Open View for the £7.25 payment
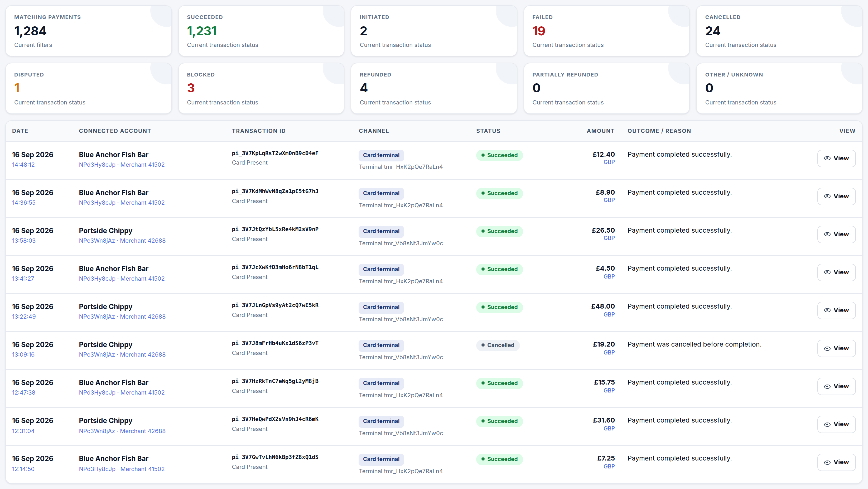The width and height of the screenshot is (868, 489). pos(836,462)
